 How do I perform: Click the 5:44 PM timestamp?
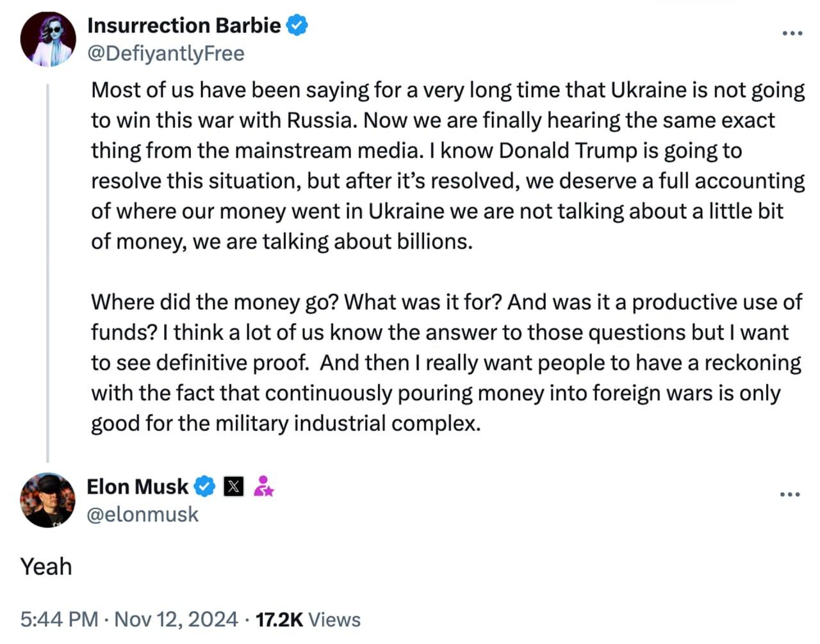coord(59,619)
